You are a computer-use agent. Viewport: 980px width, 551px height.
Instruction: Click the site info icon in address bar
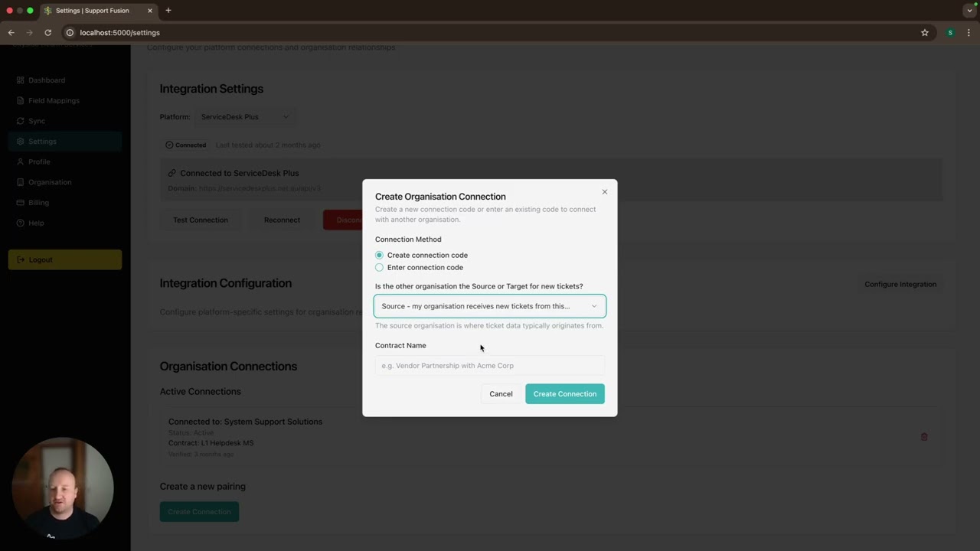[x=70, y=33]
